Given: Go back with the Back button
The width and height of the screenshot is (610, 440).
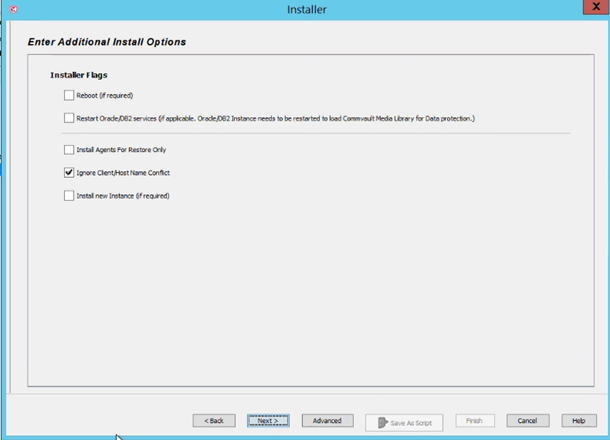Looking at the screenshot, I should 214,421.
